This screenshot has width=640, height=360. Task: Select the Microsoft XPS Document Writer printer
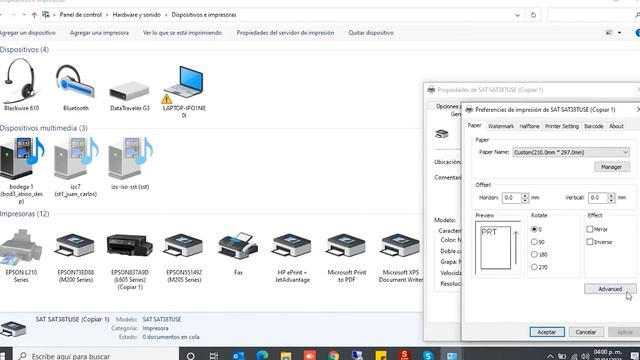click(401, 258)
